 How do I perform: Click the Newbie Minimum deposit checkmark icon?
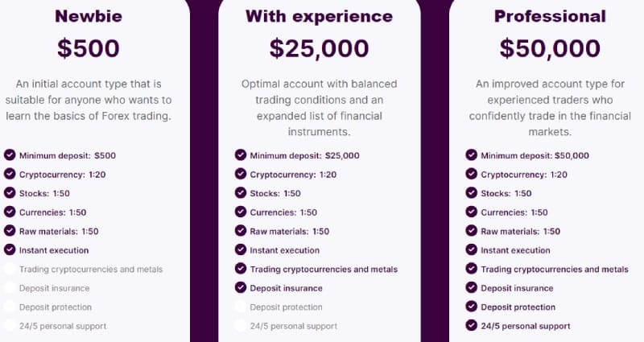[10, 155]
